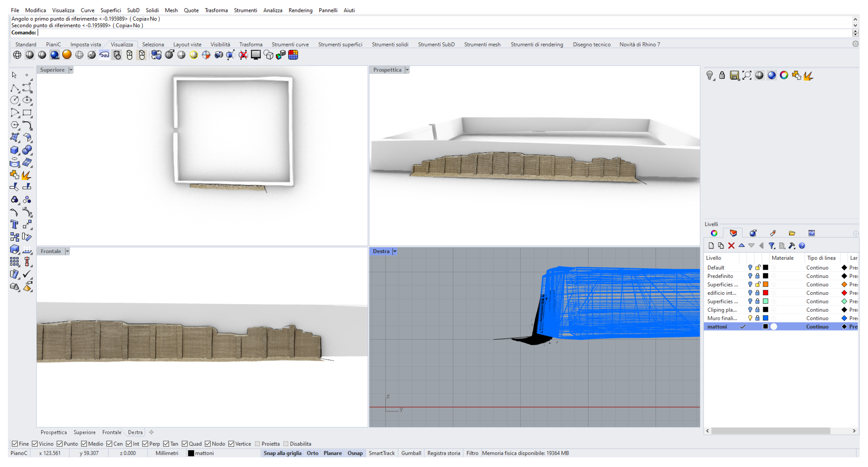Open the layer filter funnel icon
Viewport: 868px width, 467px height.
pyautogui.click(x=771, y=246)
